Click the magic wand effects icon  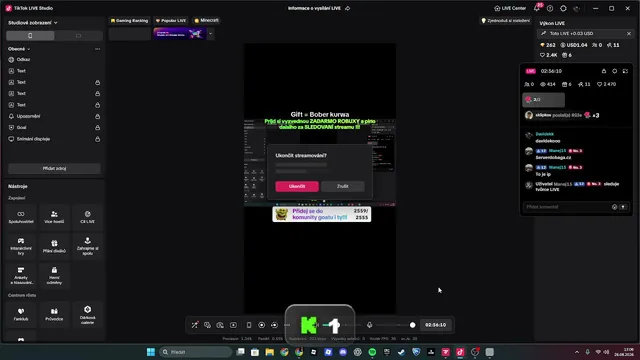195,325
